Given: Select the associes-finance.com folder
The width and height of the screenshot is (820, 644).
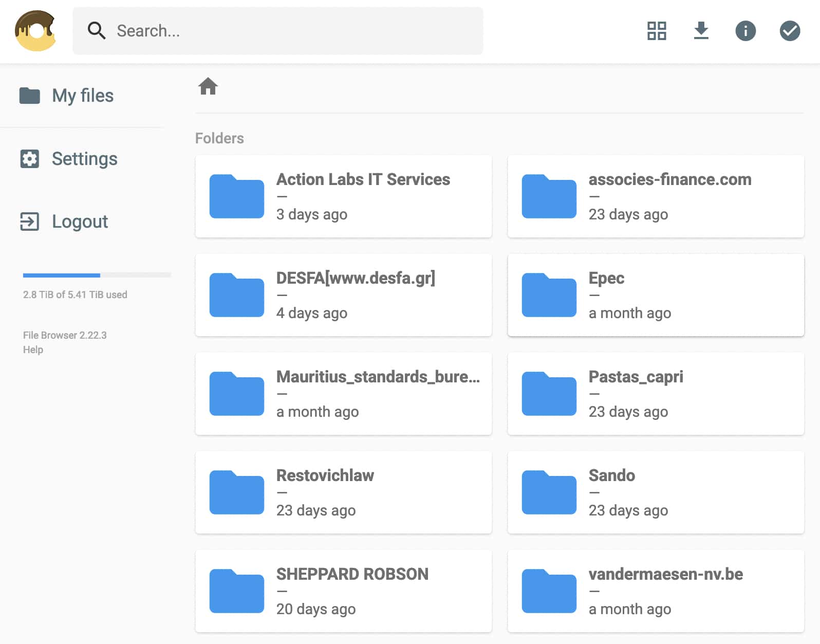Looking at the screenshot, I should pyautogui.click(x=656, y=196).
